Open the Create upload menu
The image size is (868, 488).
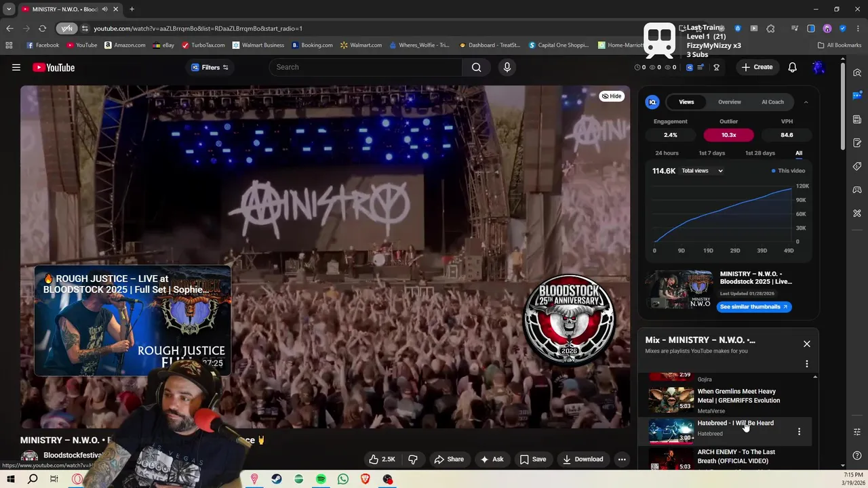[x=757, y=67]
